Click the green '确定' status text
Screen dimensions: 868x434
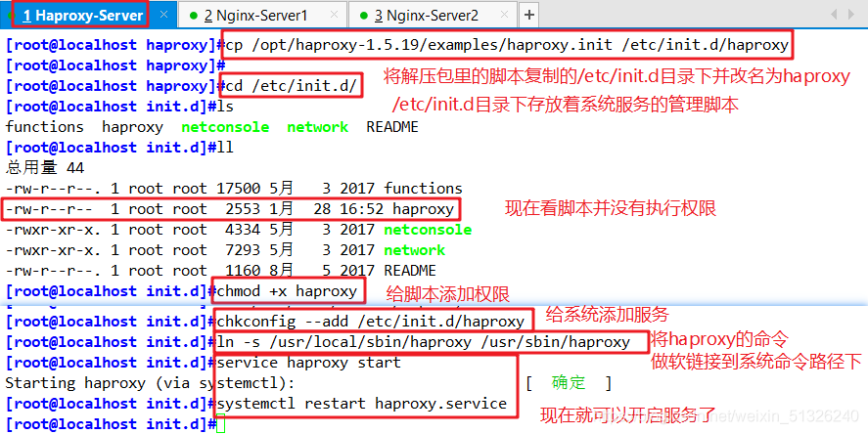point(568,382)
